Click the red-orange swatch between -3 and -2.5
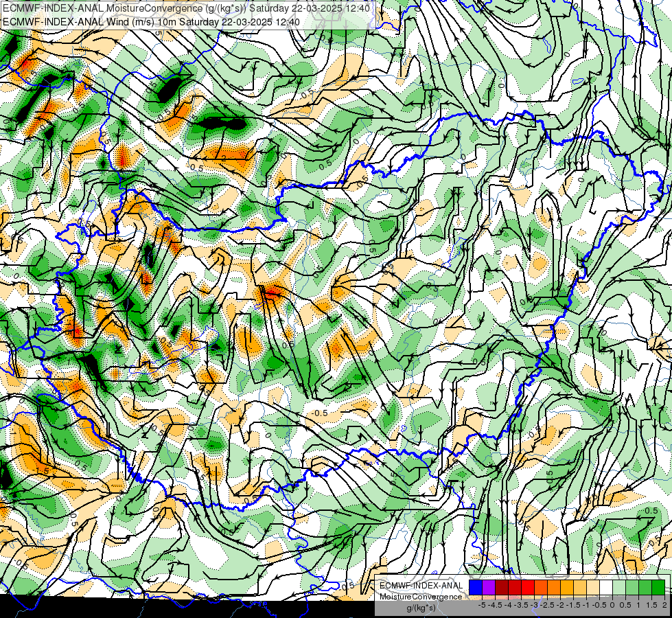 pyautogui.click(x=541, y=588)
